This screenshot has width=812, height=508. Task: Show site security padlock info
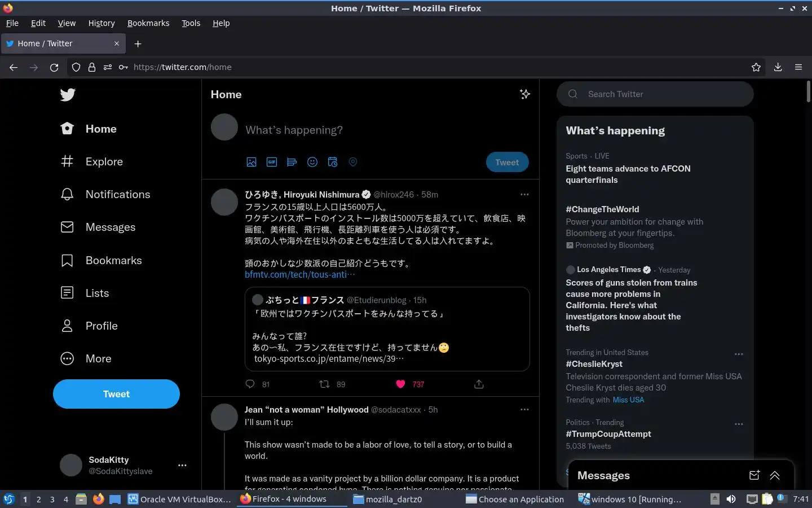tap(92, 67)
